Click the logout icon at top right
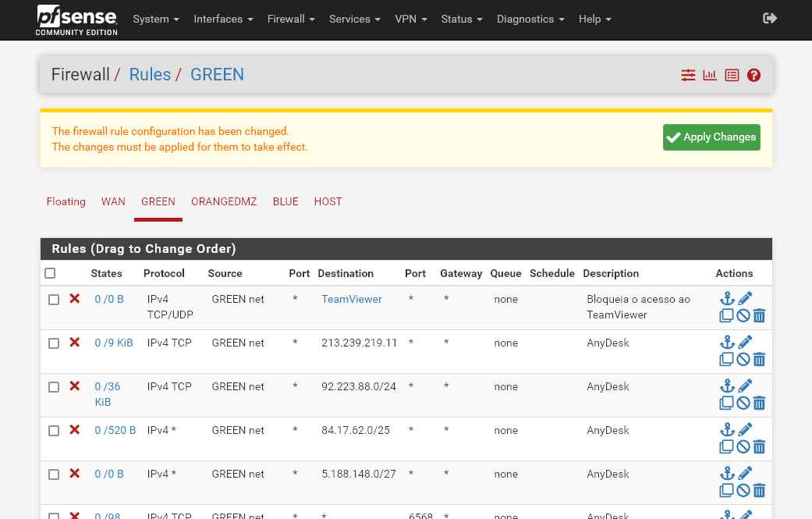Screen dimensions: 812x519 point(770,17)
